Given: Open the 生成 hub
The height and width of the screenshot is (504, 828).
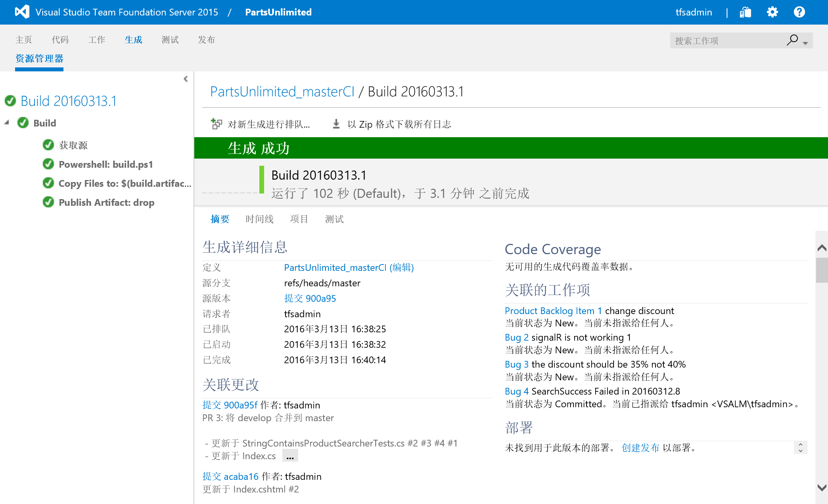Looking at the screenshot, I should [133, 40].
